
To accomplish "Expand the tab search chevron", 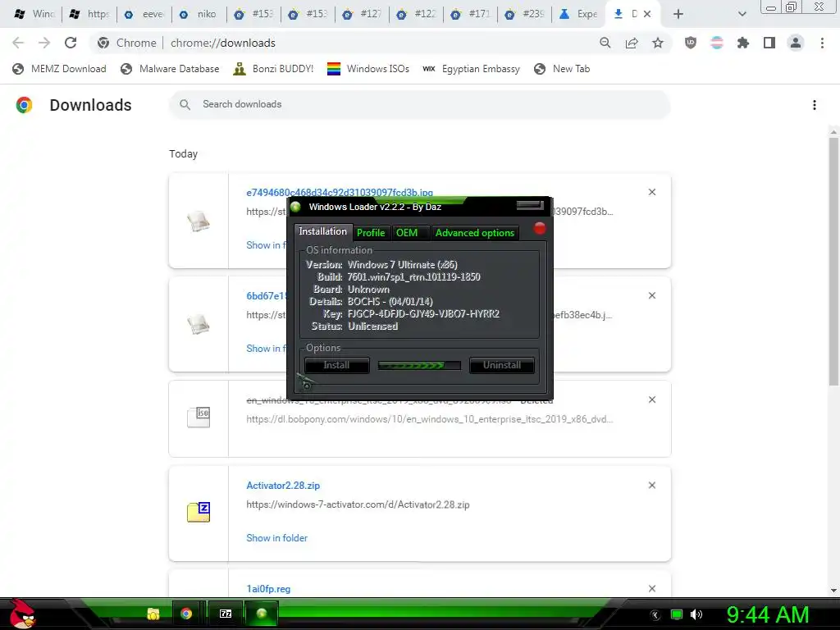I will point(742,14).
